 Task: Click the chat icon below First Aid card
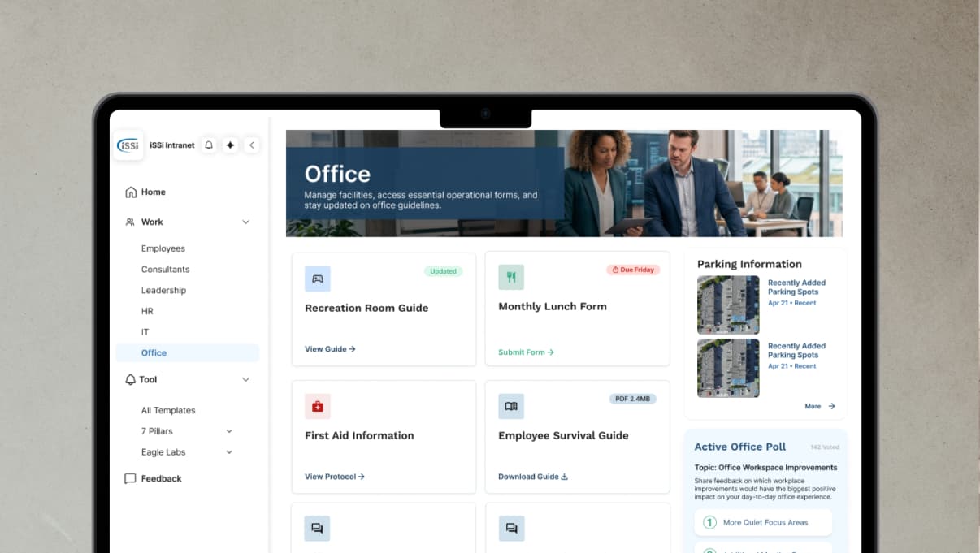[318, 529]
